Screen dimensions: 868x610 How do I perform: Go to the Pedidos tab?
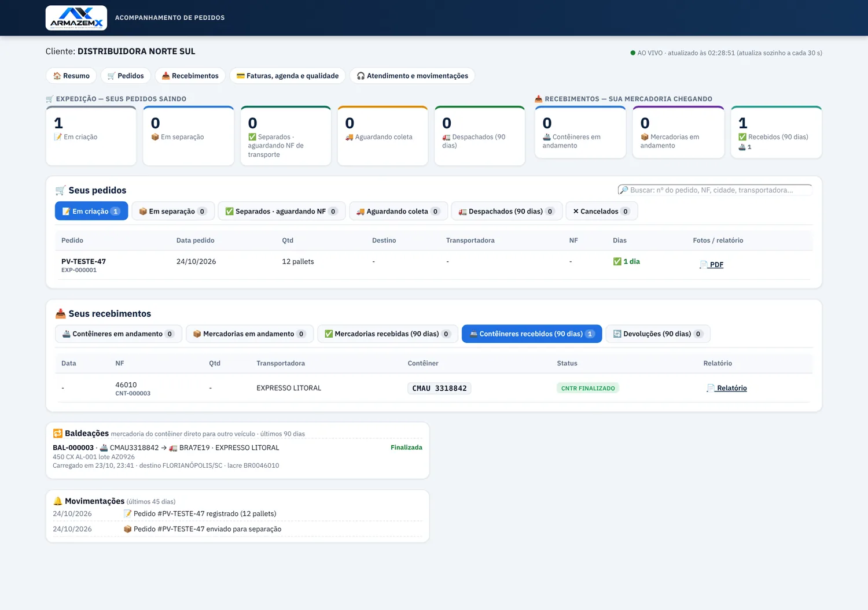pos(126,76)
